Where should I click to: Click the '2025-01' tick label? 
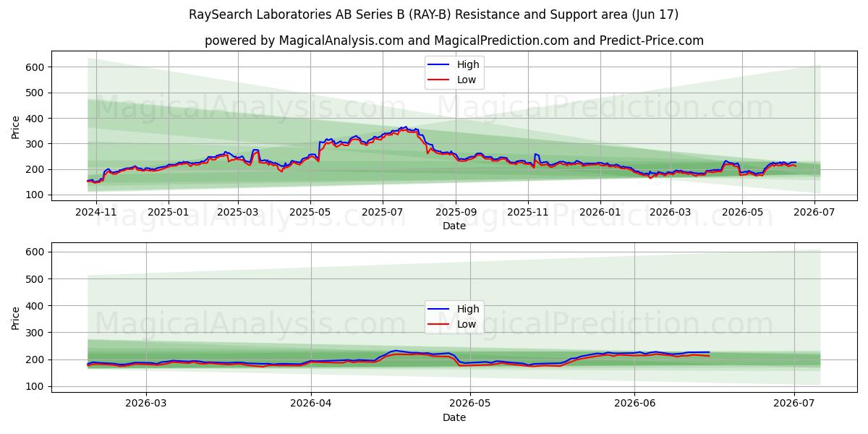(x=169, y=212)
